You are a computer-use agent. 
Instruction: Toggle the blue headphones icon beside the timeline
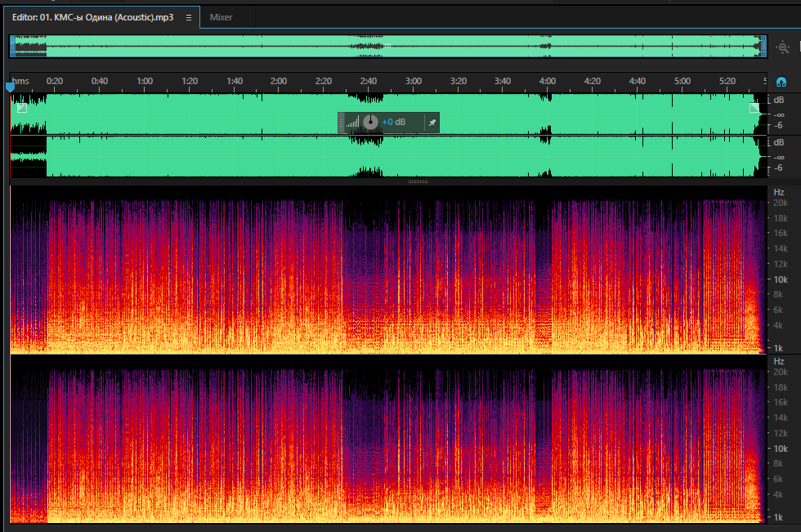[781, 82]
